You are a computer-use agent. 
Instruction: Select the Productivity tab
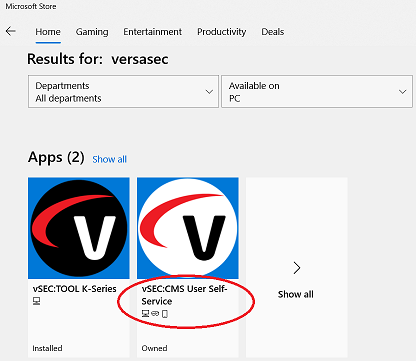click(x=222, y=32)
